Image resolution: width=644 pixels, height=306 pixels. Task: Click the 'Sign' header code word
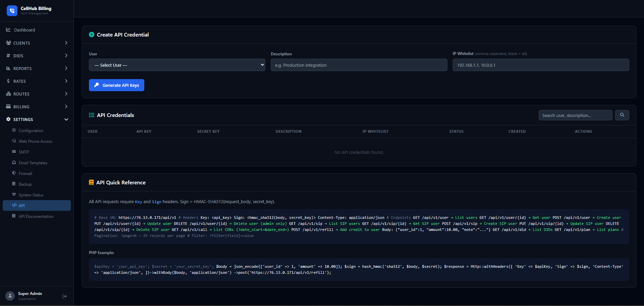click(x=157, y=202)
